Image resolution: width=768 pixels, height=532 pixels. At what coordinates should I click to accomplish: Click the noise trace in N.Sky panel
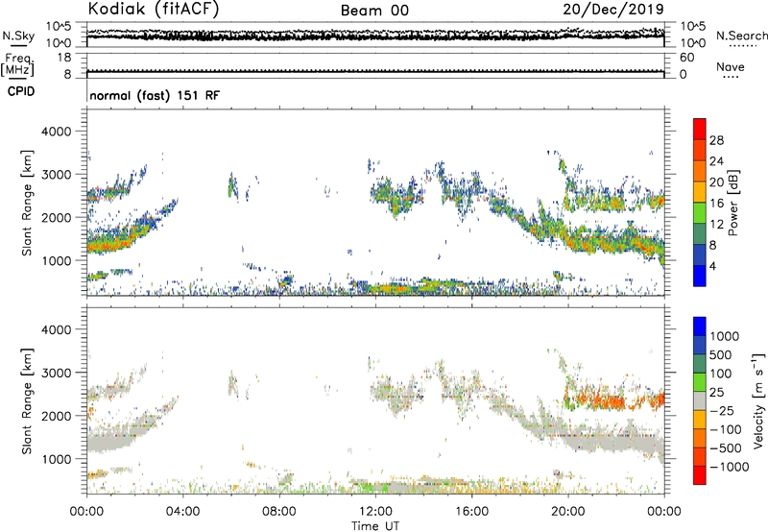click(375, 36)
